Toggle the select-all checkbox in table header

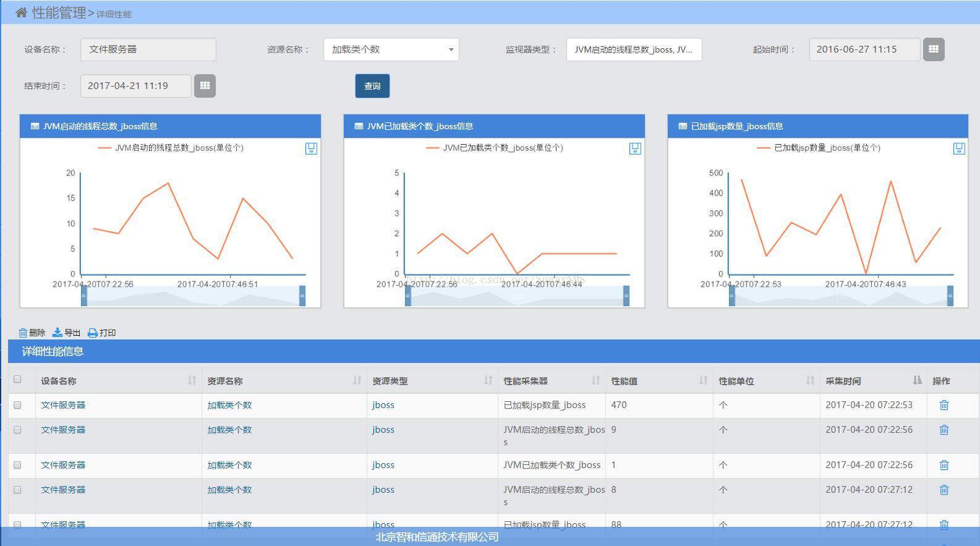pos(17,379)
